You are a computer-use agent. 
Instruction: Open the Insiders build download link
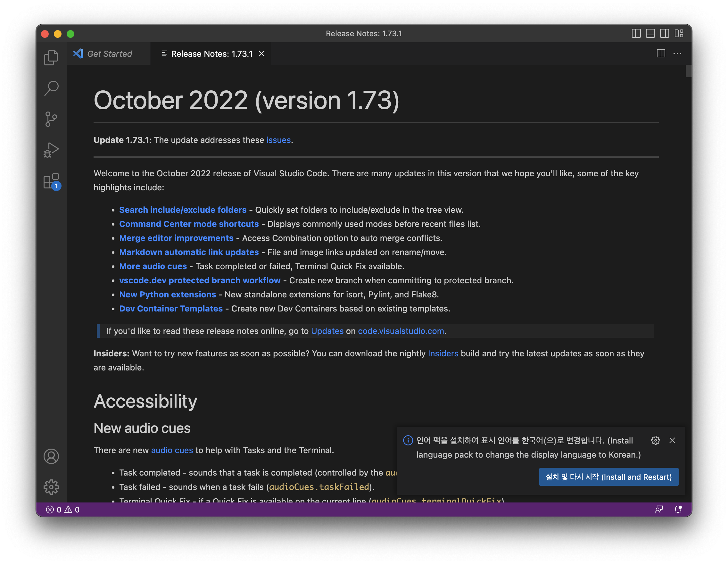(x=443, y=353)
